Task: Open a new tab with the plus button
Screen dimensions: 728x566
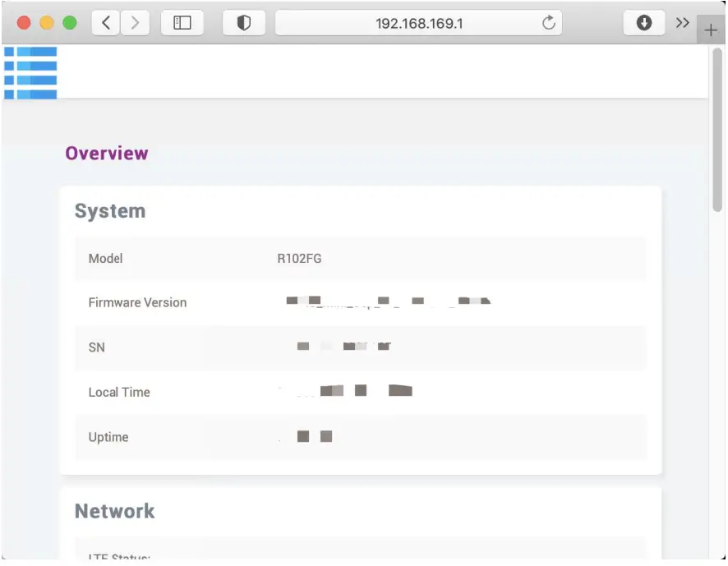Action: click(711, 30)
